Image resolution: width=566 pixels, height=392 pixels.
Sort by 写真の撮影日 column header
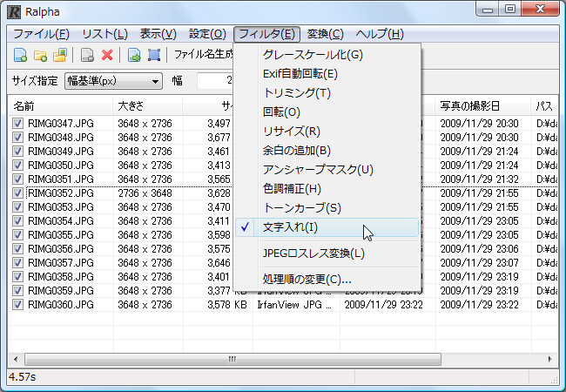tap(482, 106)
